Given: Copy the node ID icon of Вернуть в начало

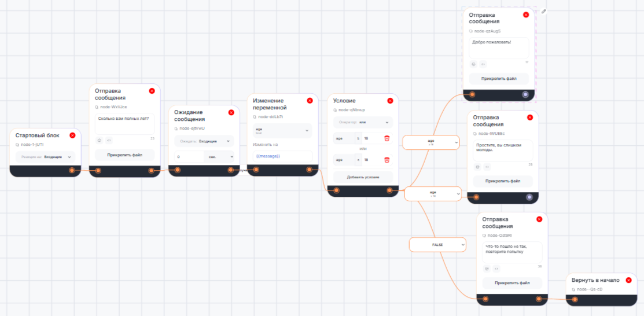Looking at the screenshot, I should (x=573, y=289).
